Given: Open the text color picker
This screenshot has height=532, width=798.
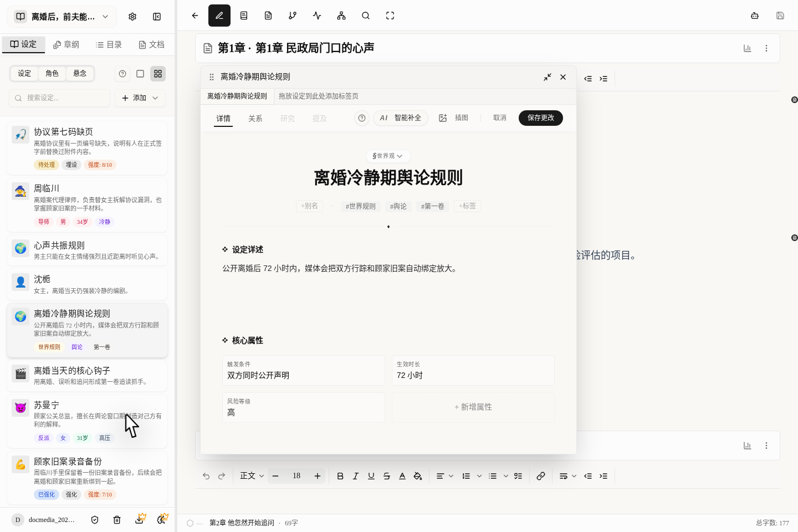Looking at the screenshot, I should coord(402,475).
